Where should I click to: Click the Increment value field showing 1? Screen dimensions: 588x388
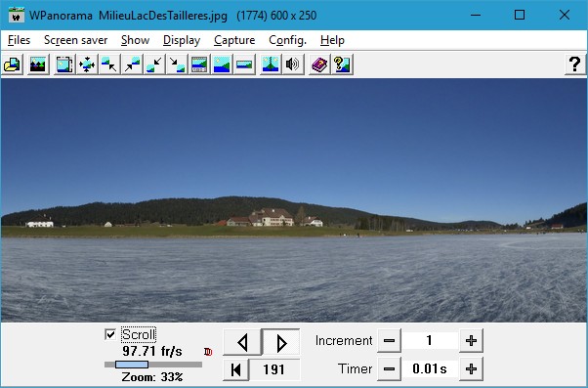point(430,341)
